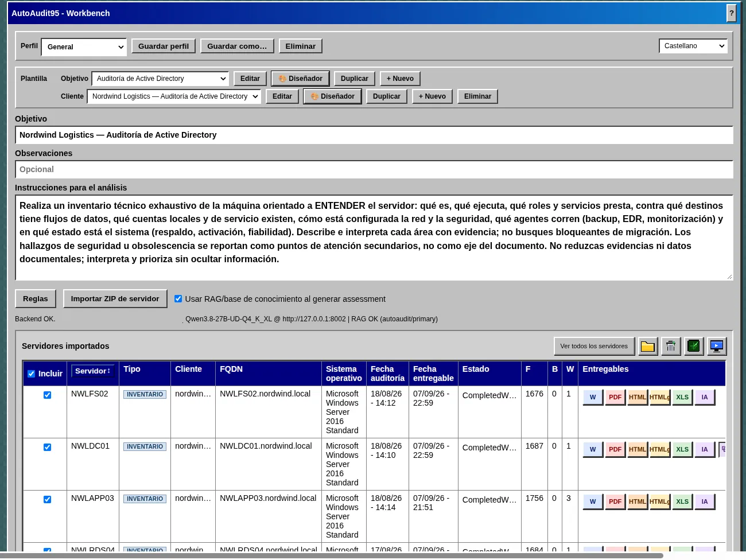Click the Objetivo text field
This screenshot has width=746, height=560.
click(x=374, y=135)
